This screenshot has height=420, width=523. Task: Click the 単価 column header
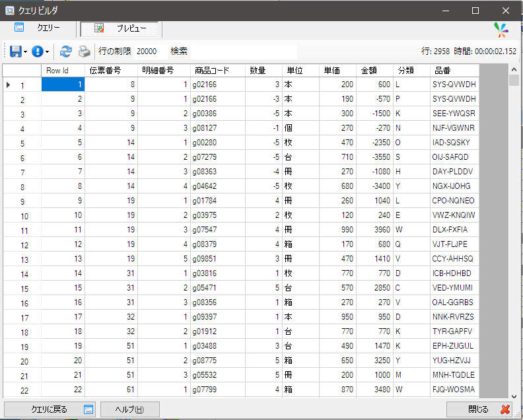(337, 71)
